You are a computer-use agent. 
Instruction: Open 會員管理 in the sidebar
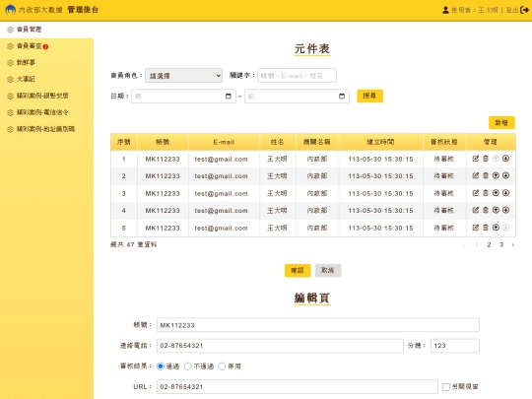click(x=47, y=30)
